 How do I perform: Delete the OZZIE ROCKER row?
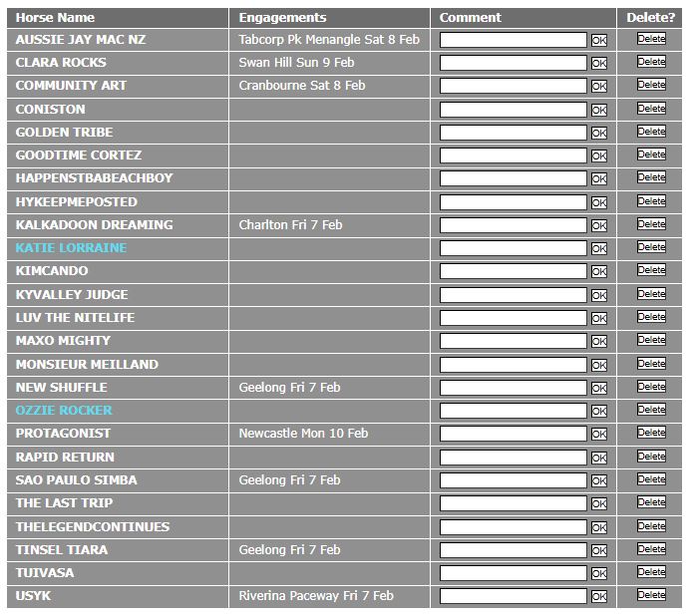pyautogui.click(x=651, y=410)
